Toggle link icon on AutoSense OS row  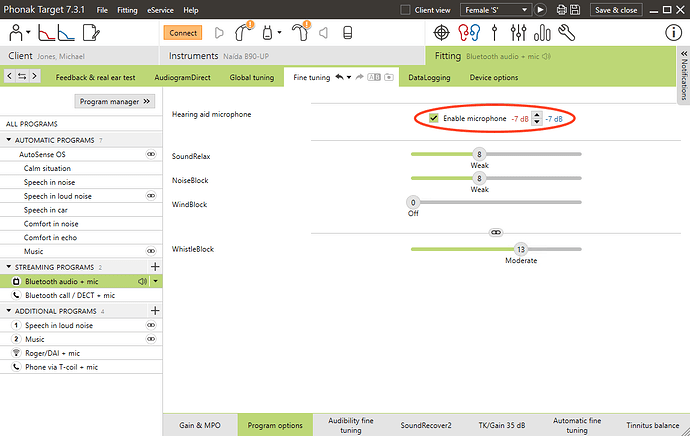click(151, 154)
